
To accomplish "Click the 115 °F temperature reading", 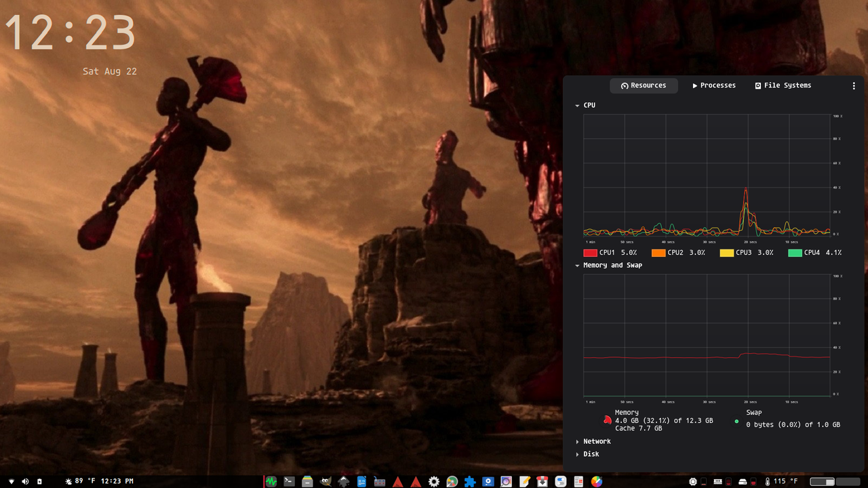I will point(785,481).
